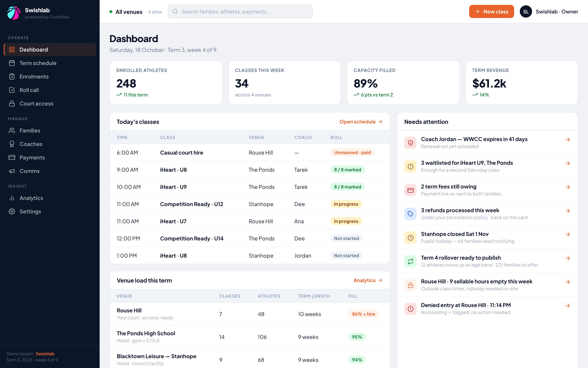Open arrow for 3 refunds processed this week
Screen dimensions: 588x368
tap(568, 211)
